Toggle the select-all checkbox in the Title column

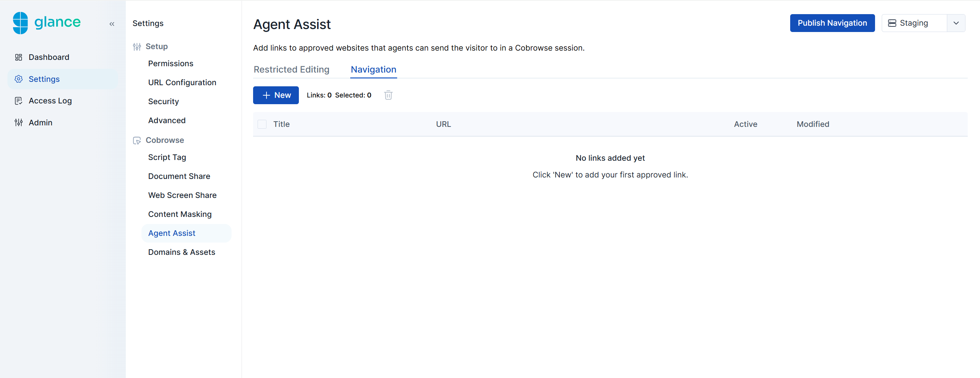pos(262,124)
